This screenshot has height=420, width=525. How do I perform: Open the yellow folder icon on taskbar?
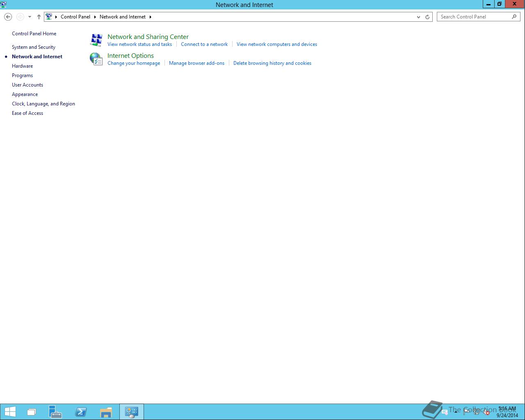click(x=106, y=412)
